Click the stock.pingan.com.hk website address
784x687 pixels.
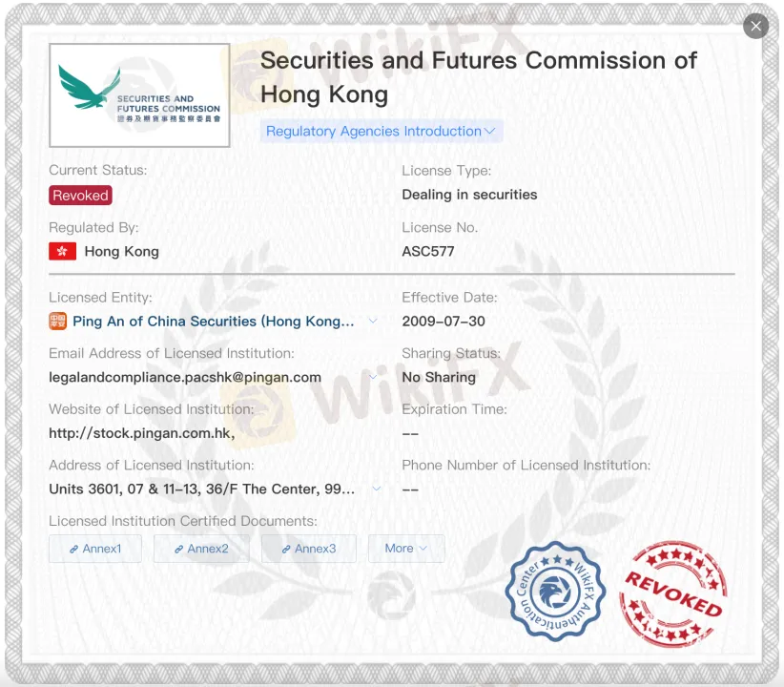pos(142,433)
